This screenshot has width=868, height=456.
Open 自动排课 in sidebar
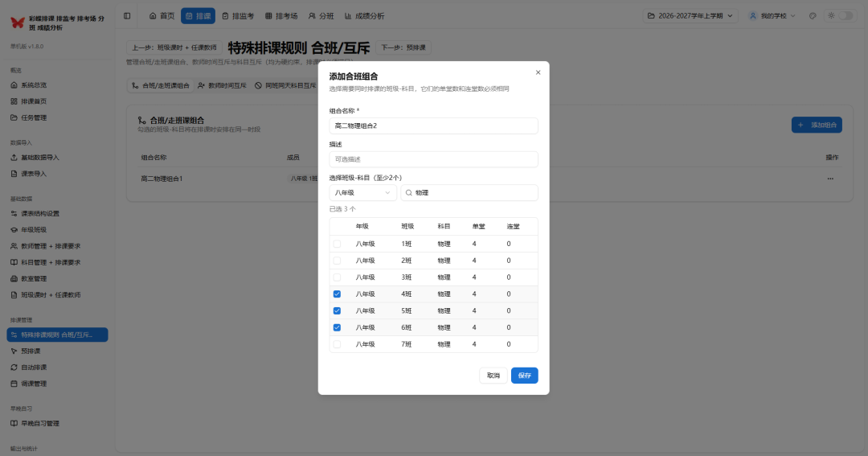[x=57, y=368]
